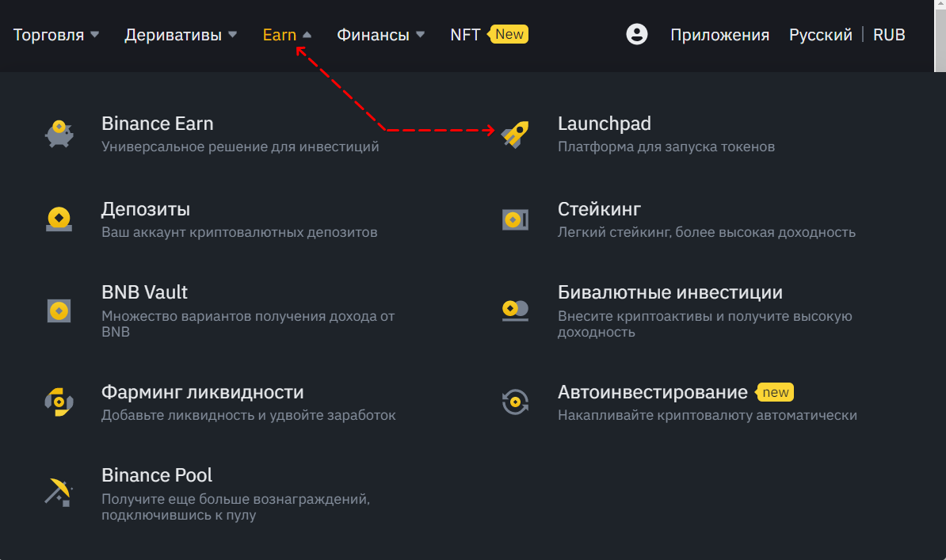This screenshot has width=946, height=560.
Task: Open the Русский language selector
Action: pos(820,35)
